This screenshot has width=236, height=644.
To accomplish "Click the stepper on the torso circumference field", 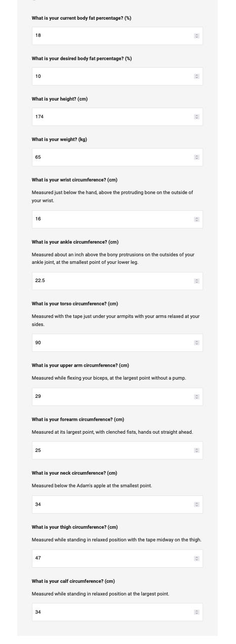I will click(196, 343).
